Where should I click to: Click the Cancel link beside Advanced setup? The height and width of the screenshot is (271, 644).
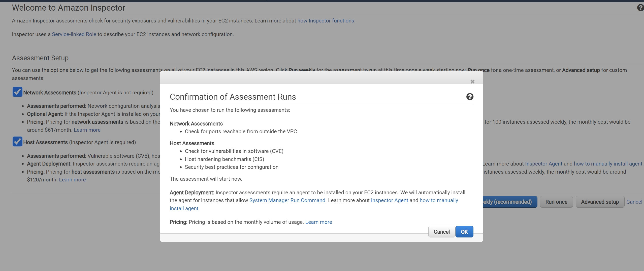634,202
